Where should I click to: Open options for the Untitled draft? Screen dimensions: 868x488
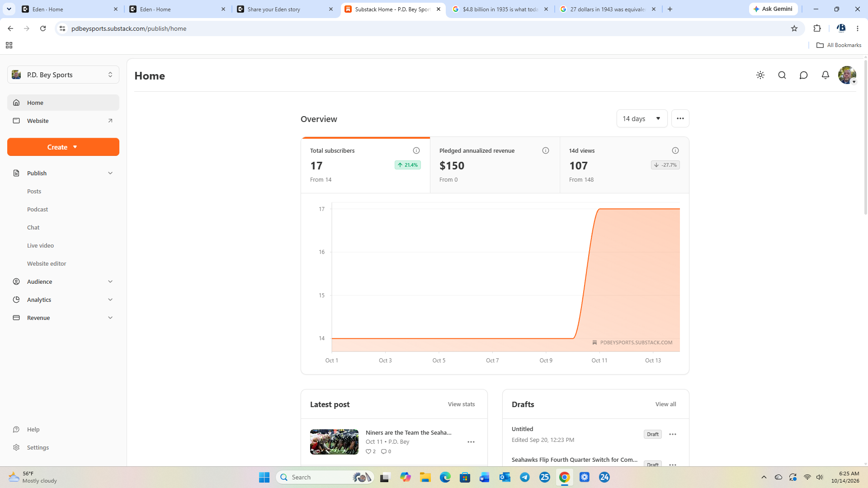click(673, 434)
